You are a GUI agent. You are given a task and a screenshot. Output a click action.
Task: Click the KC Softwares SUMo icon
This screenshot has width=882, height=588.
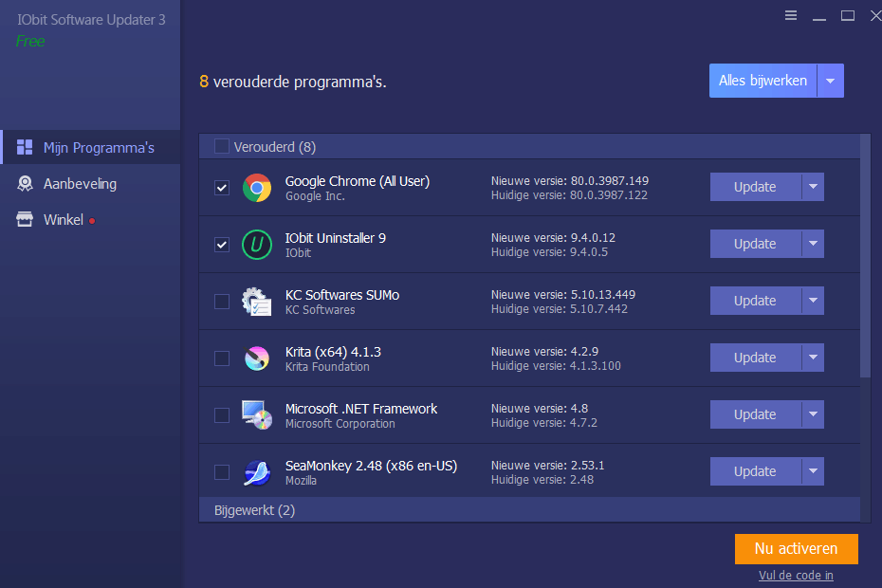(256, 302)
